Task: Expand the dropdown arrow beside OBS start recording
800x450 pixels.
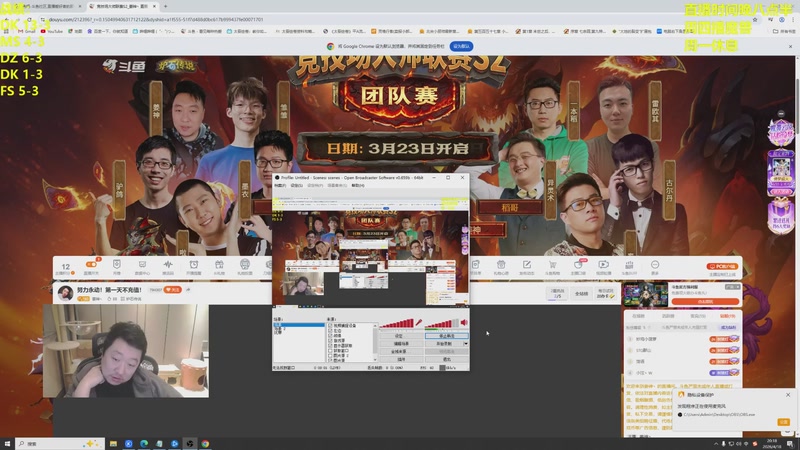Action: click(466, 344)
